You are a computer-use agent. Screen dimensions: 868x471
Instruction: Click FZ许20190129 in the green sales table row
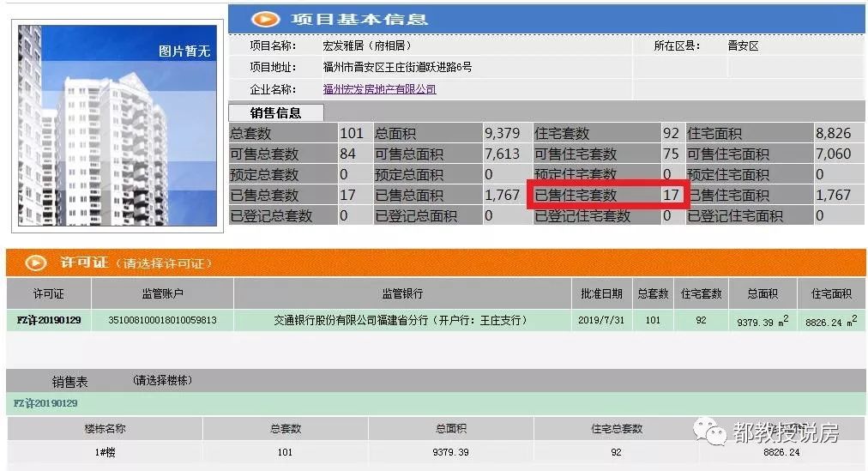pyautogui.click(x=45, y=403)
